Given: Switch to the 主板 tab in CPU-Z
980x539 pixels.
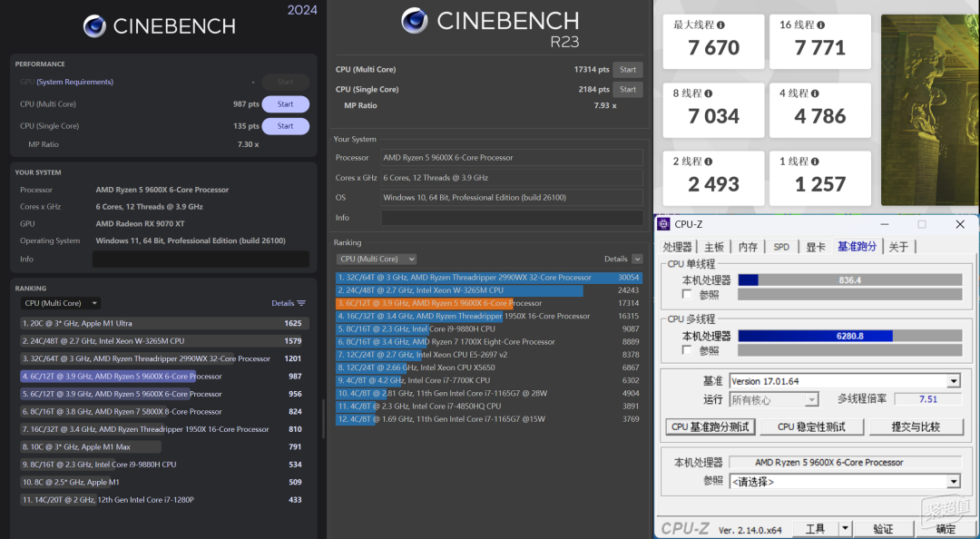Looking at the screenshot, I should pyautogui.click(x=714, y=247).
